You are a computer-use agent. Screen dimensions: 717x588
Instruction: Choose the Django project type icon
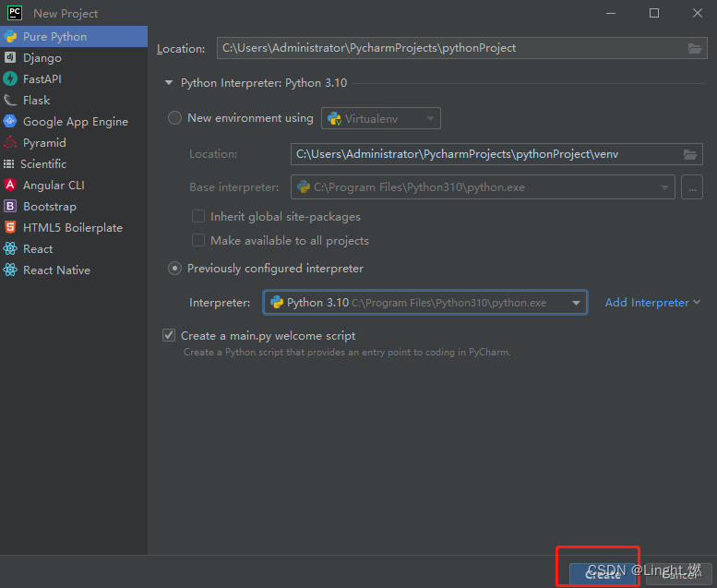[x=10, y=57]
